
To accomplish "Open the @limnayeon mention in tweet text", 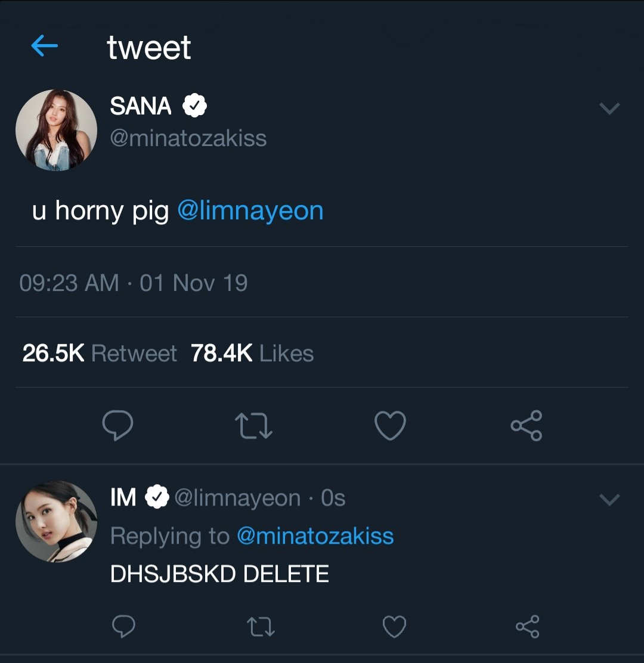I will pyautogui.click(x=250, y=210).
